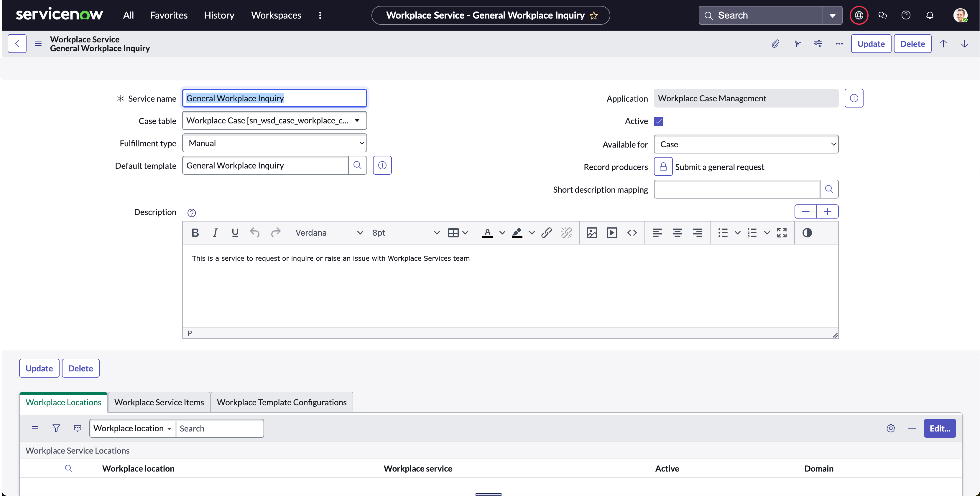Click the globe scope picker icon
Viewport: 980px width, 496px height.
tap(859, 15)
